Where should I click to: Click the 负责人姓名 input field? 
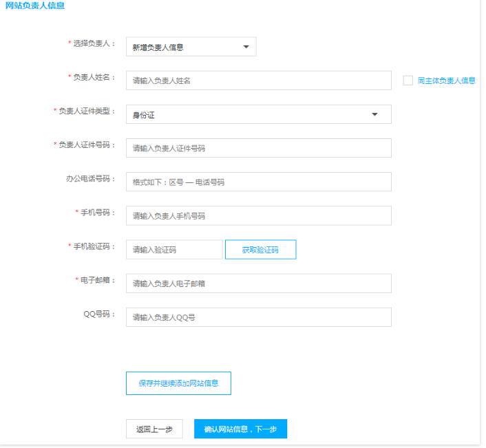click(259, 81)
